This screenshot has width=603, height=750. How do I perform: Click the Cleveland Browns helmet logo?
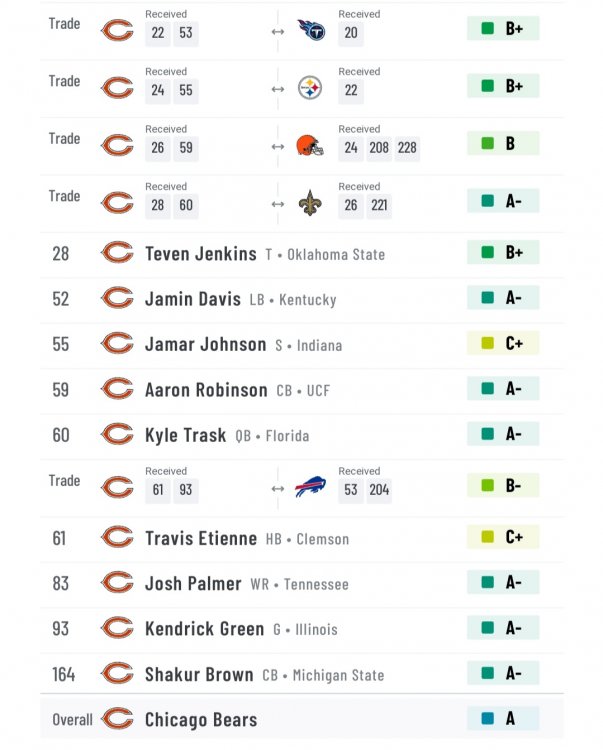click(x=310, y=145)
